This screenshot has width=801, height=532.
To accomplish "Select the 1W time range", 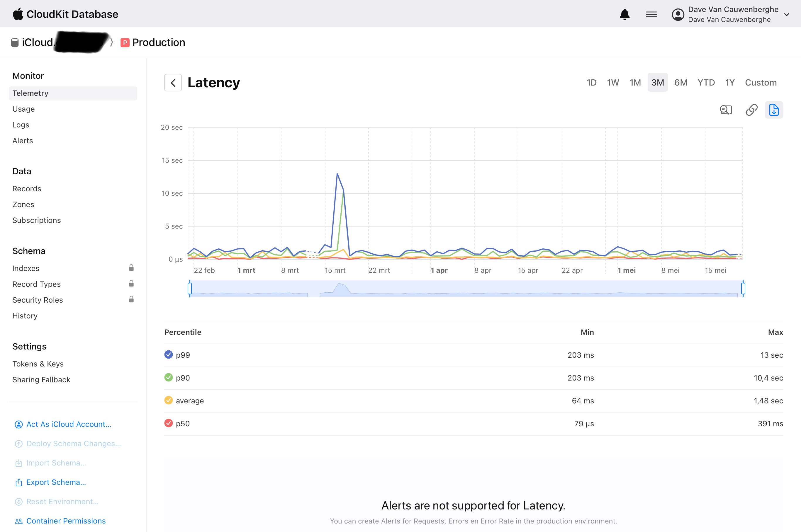I will click(x=613, y=82).
